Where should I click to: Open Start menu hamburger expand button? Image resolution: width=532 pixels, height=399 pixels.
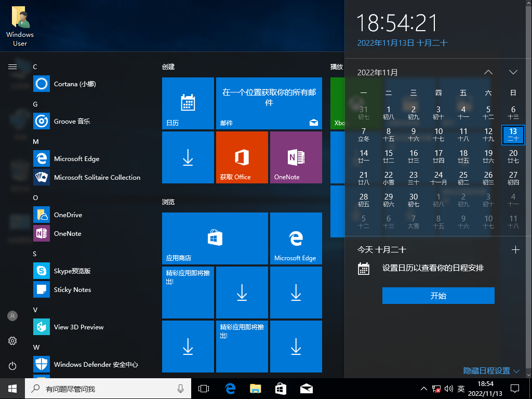(x=12, y=67)
